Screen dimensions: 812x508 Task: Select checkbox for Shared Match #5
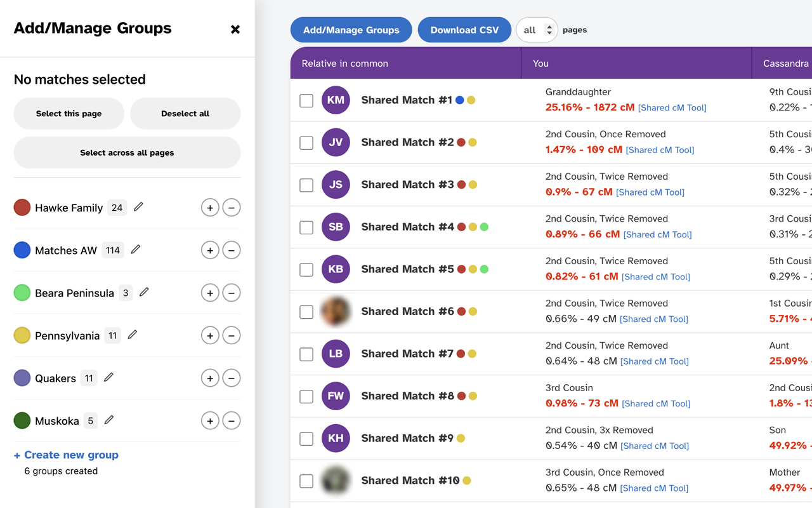[306, 270]
